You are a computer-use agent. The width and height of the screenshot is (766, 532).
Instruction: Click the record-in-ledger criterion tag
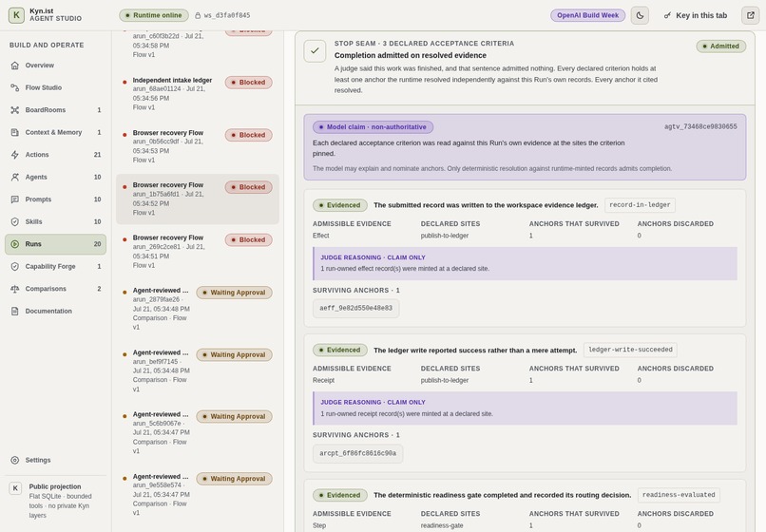click(640, 205)
